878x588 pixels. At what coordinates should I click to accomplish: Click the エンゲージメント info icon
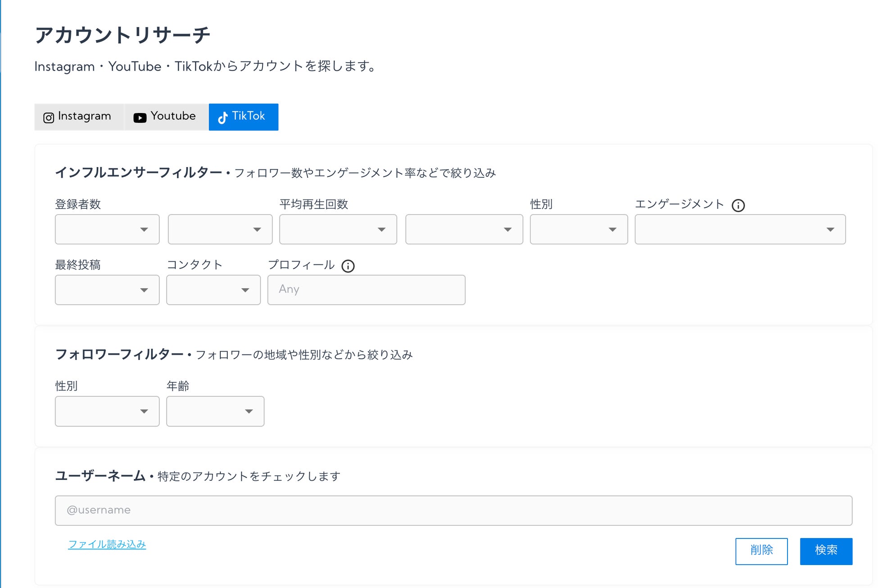[738, 205]
